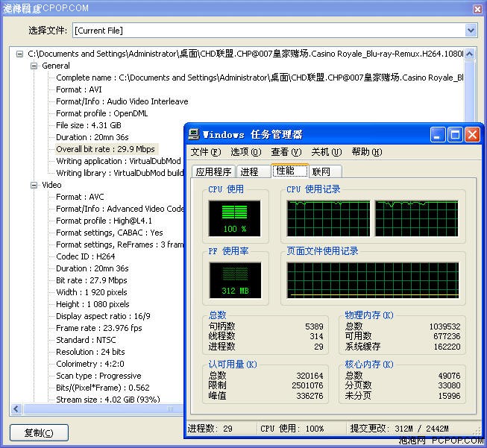This screenshot has height=448, width=487.
Task: Minimize the Task Manager window
Action: click(438, 135)
